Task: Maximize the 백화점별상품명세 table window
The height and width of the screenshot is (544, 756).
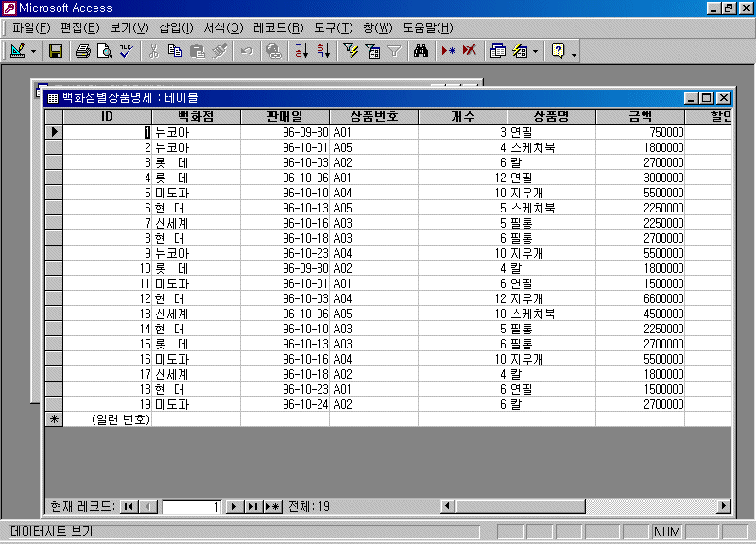Action: [x=707, y=98]
